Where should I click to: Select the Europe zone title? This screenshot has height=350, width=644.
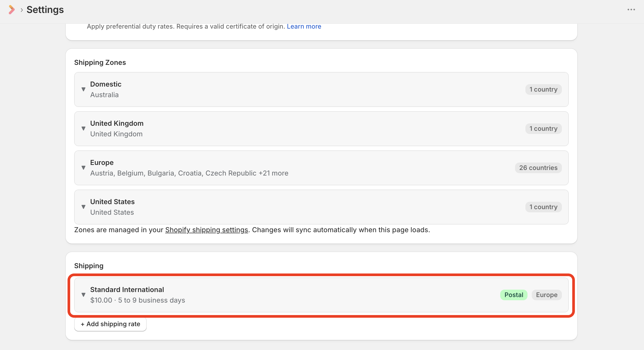(102, 163)
